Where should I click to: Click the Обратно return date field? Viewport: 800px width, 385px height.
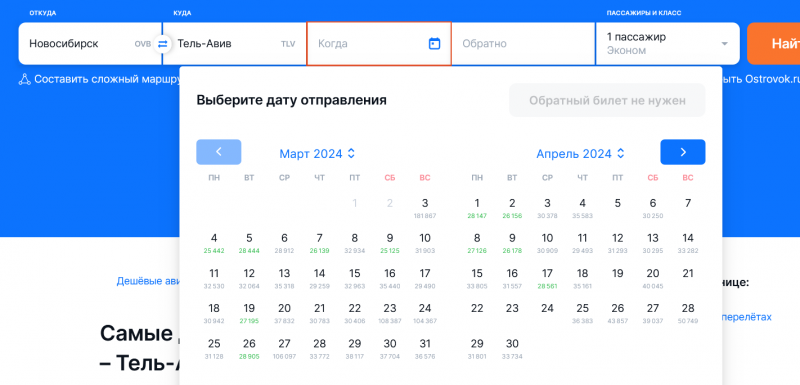(x=523, y=43)
